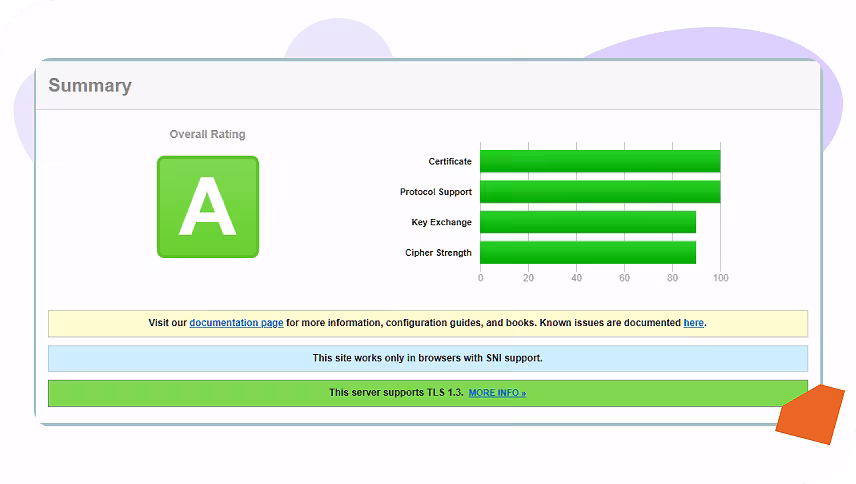Click the 100 axis label on chart

720,278
